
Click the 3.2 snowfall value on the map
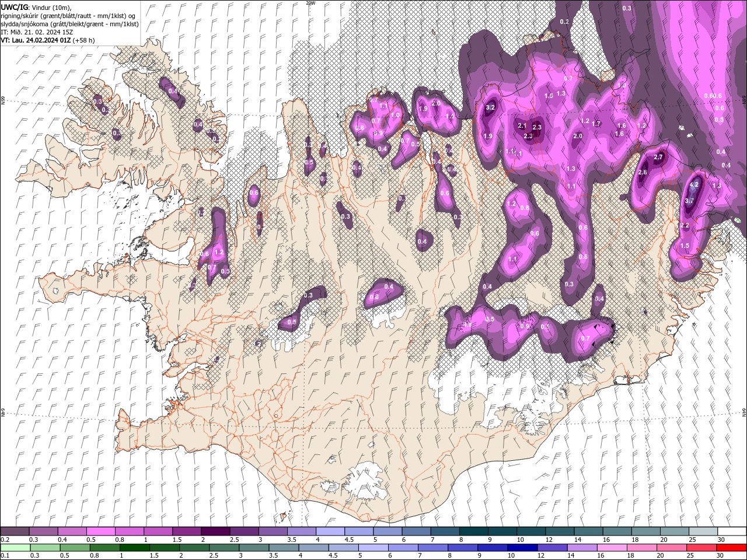click(x=490, y=107)
